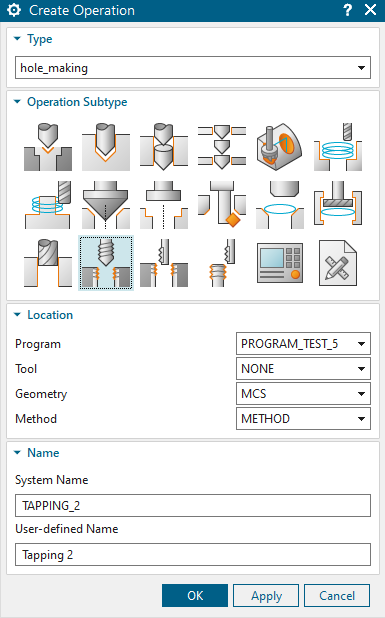Open the Program dropdown showing PROGRAM_TEST_5
Viewport: 385px width, 618px height.
tap(303, 344)
